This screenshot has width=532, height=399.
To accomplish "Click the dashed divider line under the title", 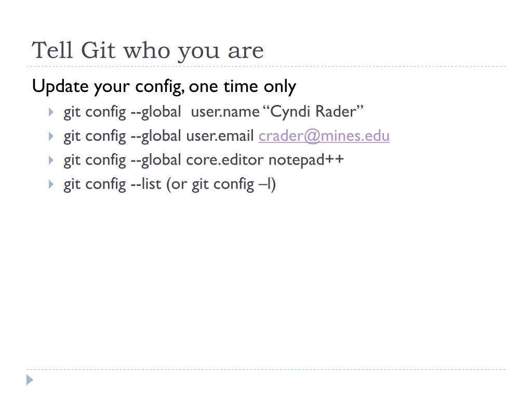I will point(266,66).
